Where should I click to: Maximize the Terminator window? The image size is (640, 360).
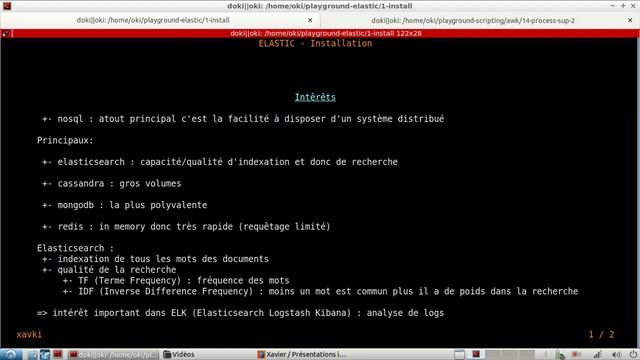(x=623, y=6)
